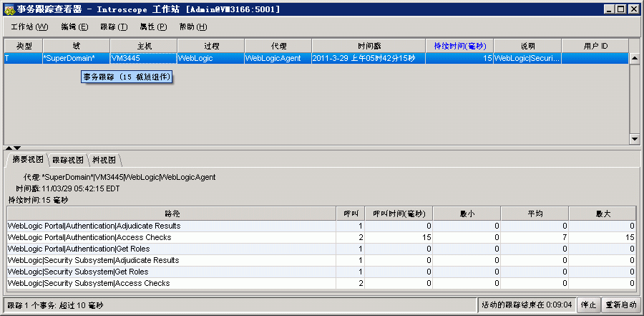This screenshot has width=644, height=316.
Task: Sort by the 类型 column header
Action: pyautogui.click(x=24, y=46)
